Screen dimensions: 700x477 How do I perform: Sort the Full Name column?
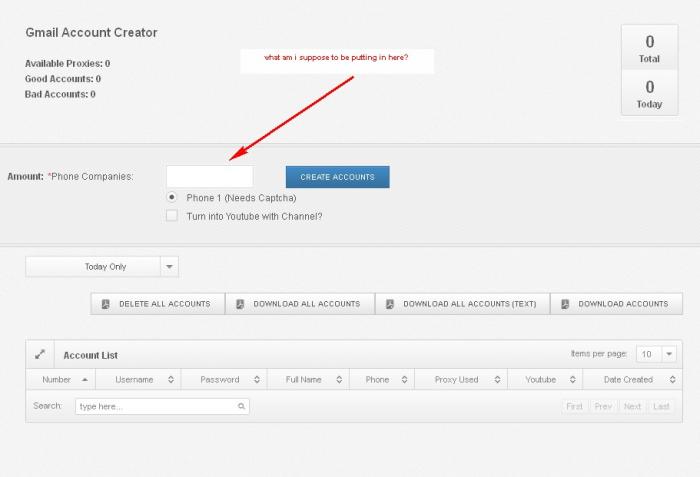point(339,380)
